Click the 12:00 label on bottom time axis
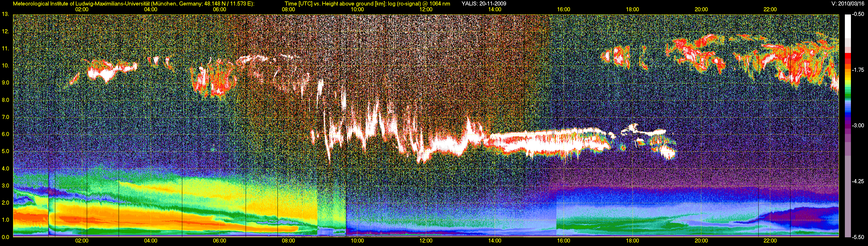Image resolution: width=868 pixels, height=246 pixels. 426,241
